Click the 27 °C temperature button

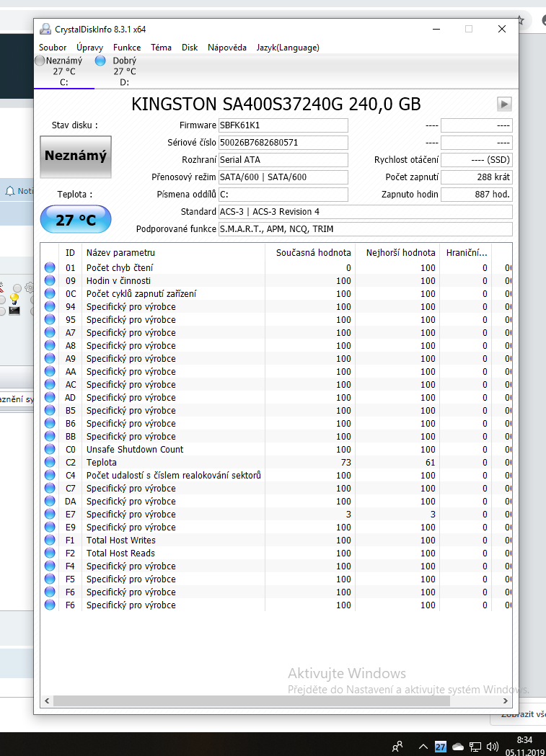pos(76,220)
